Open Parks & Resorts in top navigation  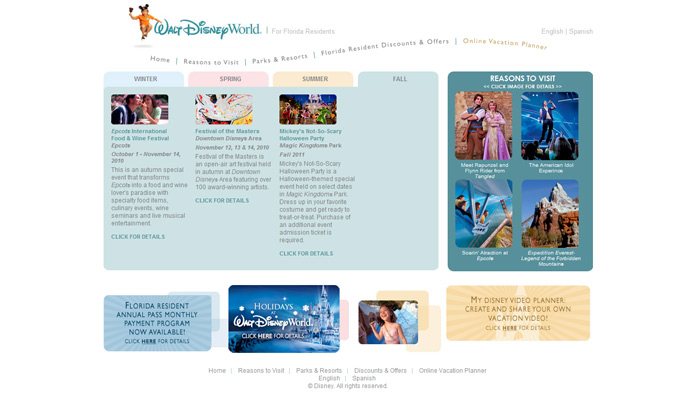[x=279, y=59]
